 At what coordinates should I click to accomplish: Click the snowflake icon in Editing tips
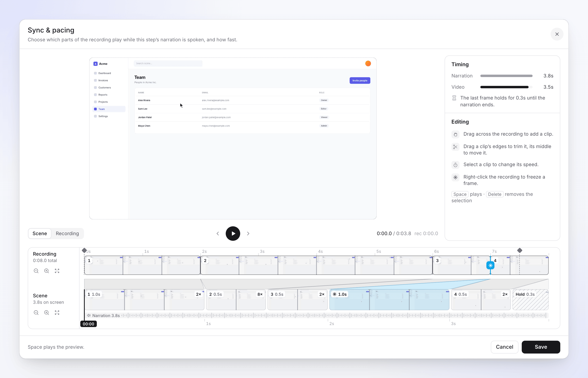[455, 177]
